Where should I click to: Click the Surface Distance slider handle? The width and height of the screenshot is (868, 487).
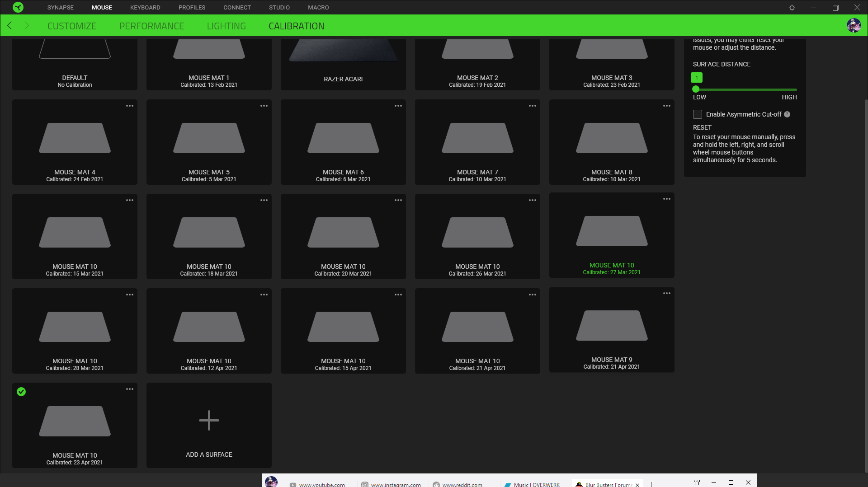(x=696, y=89)
